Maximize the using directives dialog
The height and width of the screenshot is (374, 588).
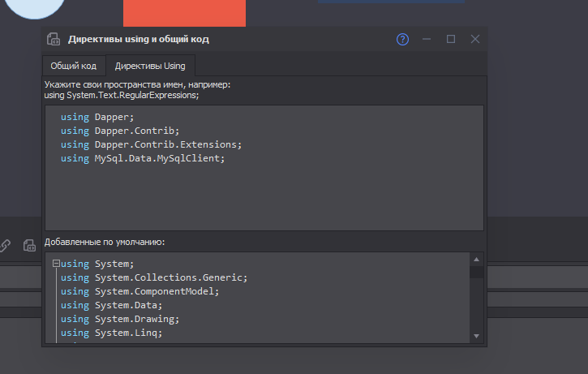coord(451,39)
